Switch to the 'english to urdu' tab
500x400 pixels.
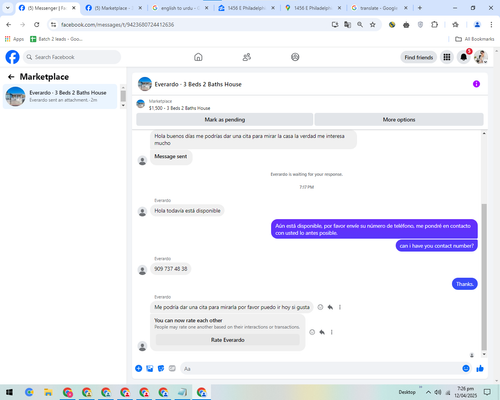[180, 8]
